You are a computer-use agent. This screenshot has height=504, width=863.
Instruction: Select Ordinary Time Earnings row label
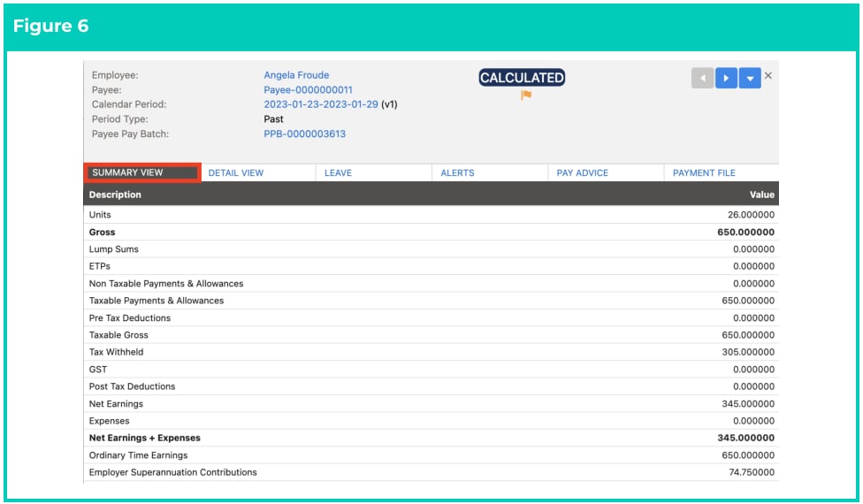pyautogui.click(x=138, y=455)
